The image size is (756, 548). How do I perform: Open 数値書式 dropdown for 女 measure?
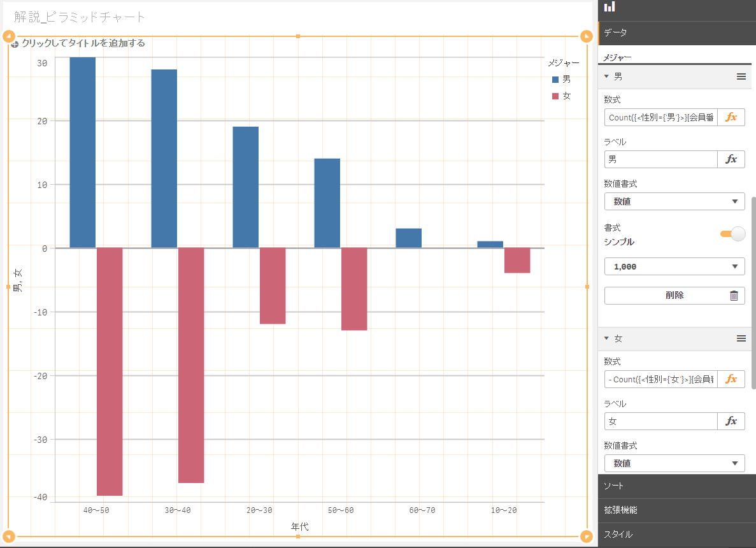(x=674, y=463)
